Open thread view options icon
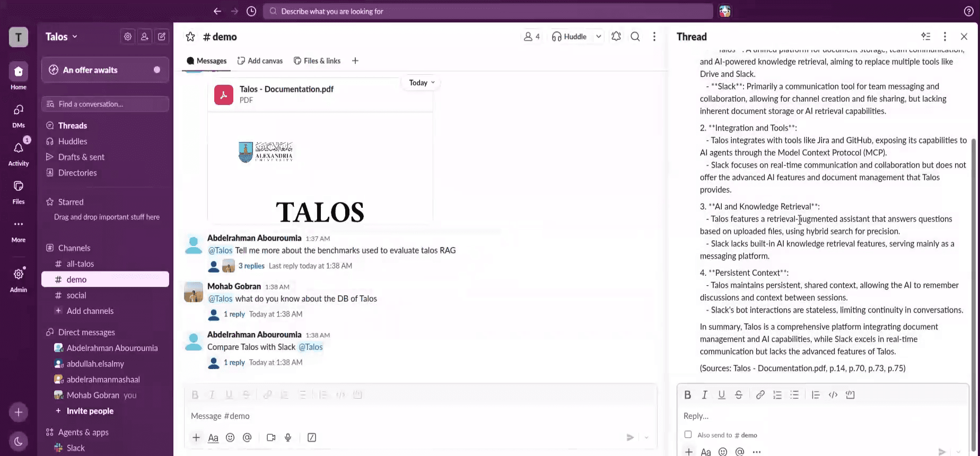This screenshot has width=980, height=456. click(x=926, y=37)
